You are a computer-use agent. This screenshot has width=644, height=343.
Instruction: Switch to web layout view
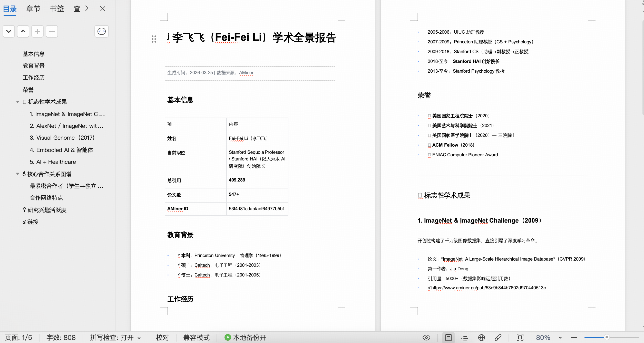click(x=481, y=338)
